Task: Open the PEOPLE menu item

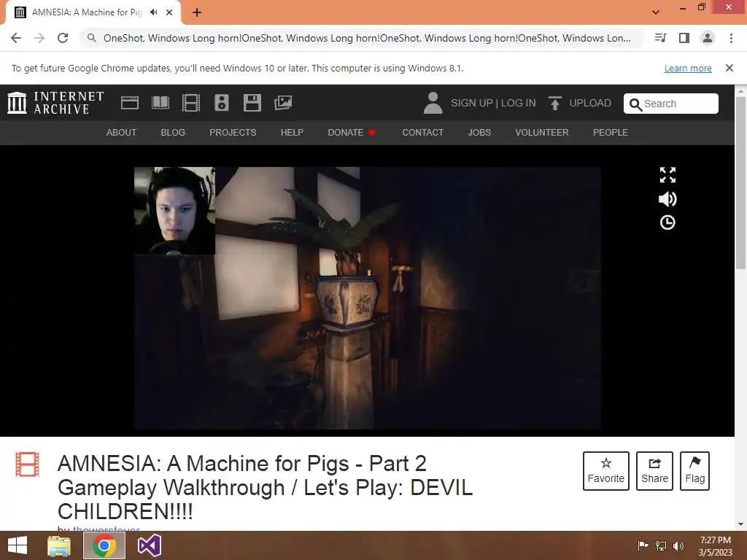Action: tap(611, 133)
